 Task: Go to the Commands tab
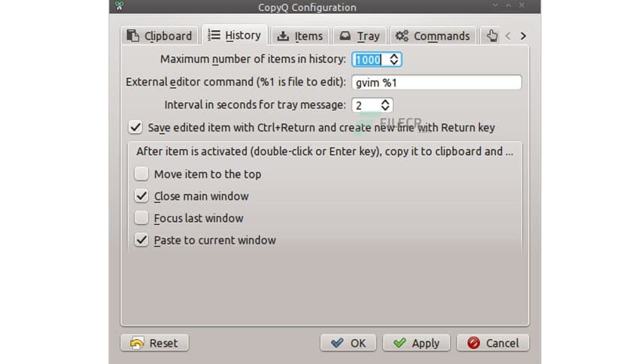(x=433, y=36)
